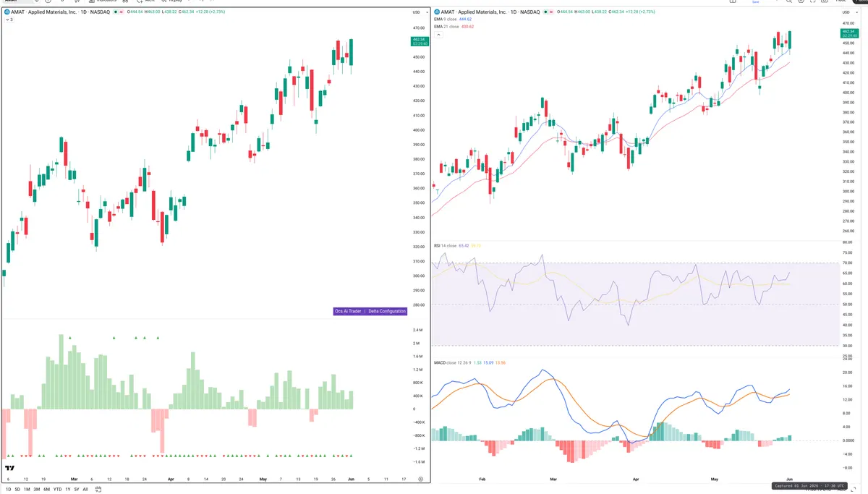Click the equals-sign icon beside NASDAQ in left chart
This screenshot has height=494, width=868.
(x=122, y=12)
